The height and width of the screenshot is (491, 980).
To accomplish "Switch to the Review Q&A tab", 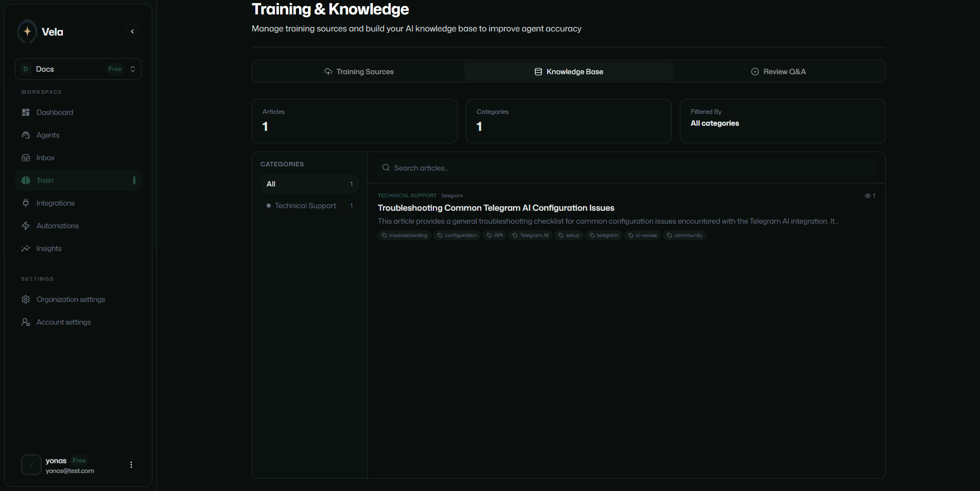I will (x=778, y=72).
